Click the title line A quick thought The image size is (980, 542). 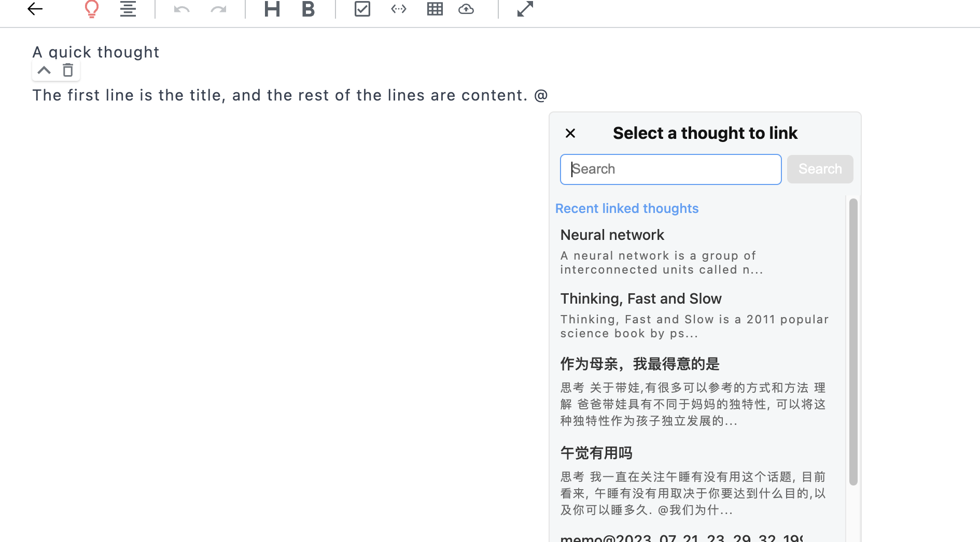(x=96, y=52)
